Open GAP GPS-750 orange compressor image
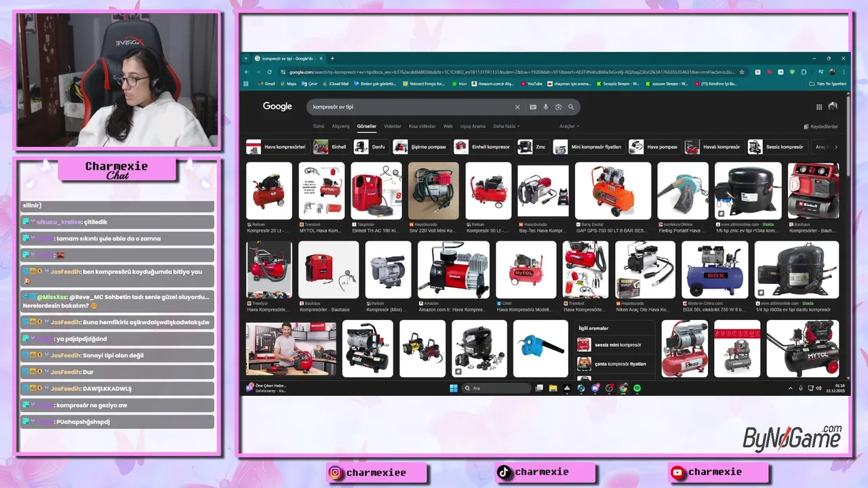This screenshot has width=868, height=488. [x=613, y=191]
